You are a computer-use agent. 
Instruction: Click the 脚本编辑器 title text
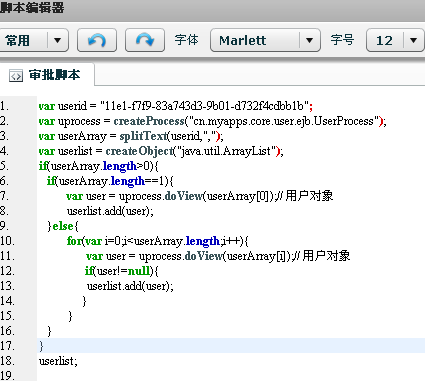pyautogui.click(x=32, y=8)
